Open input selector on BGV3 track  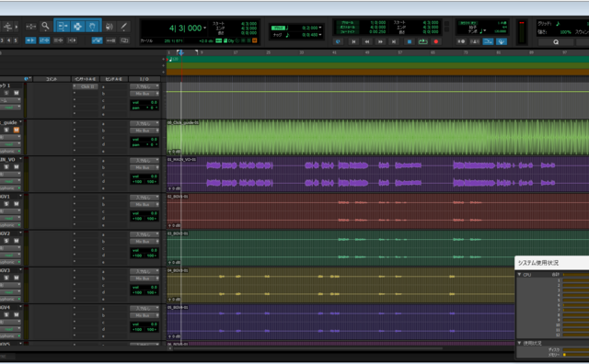(144, 271)
